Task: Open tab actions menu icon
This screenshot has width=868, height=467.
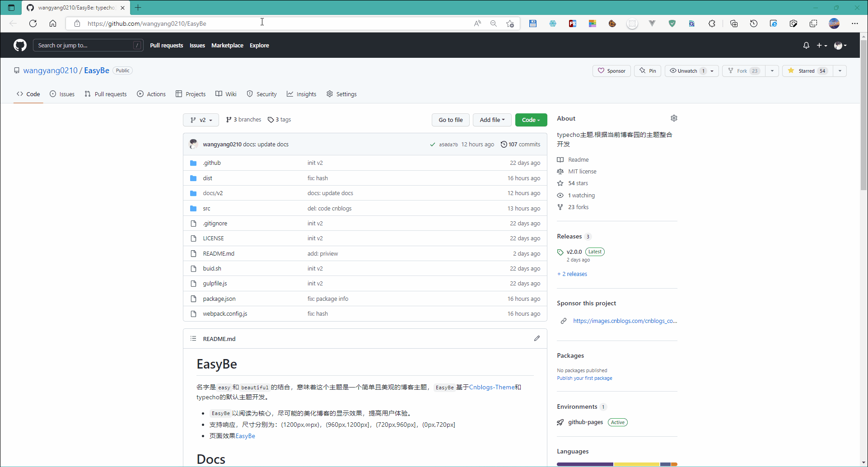Action: coord(11,8)
